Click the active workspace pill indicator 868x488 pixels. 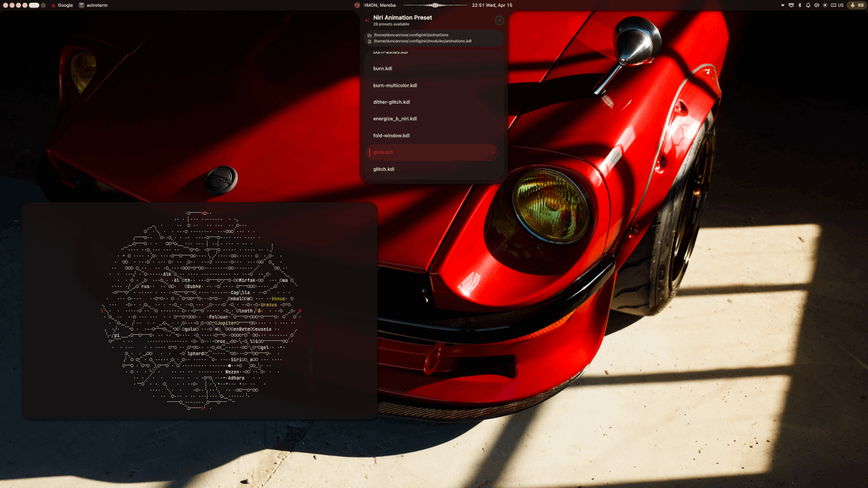point(34,5)
